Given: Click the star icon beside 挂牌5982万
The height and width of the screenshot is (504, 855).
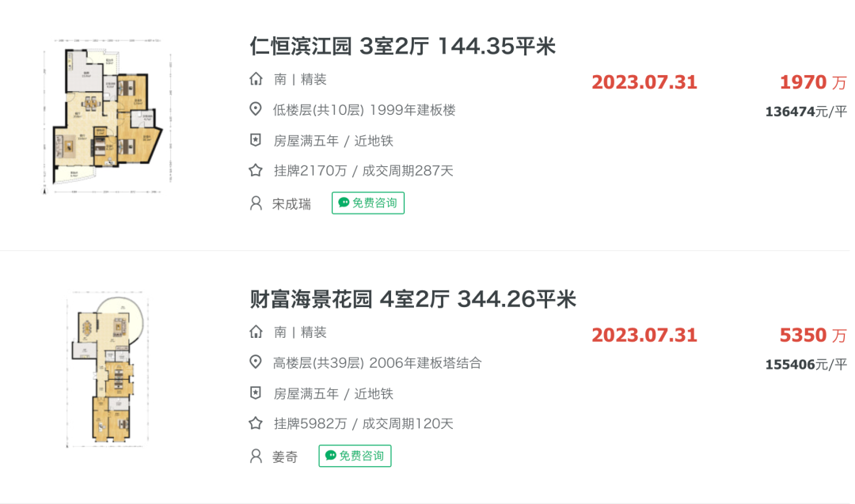Looking at the screenshot, I should pos(256,423).
